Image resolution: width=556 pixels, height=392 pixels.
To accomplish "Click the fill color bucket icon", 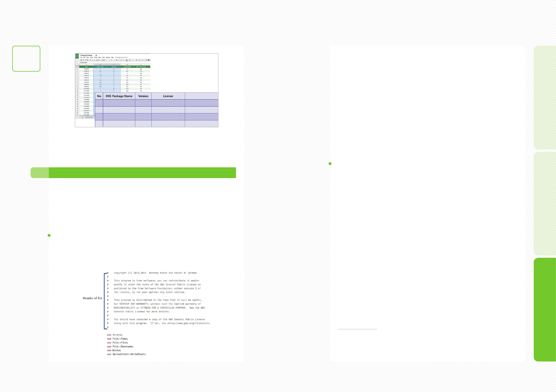I will tap(127, 60).
